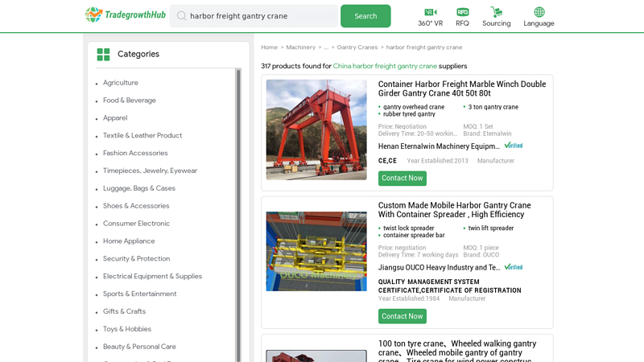
Task: Open the RFQ icon
Action: [x=462, y=12]
